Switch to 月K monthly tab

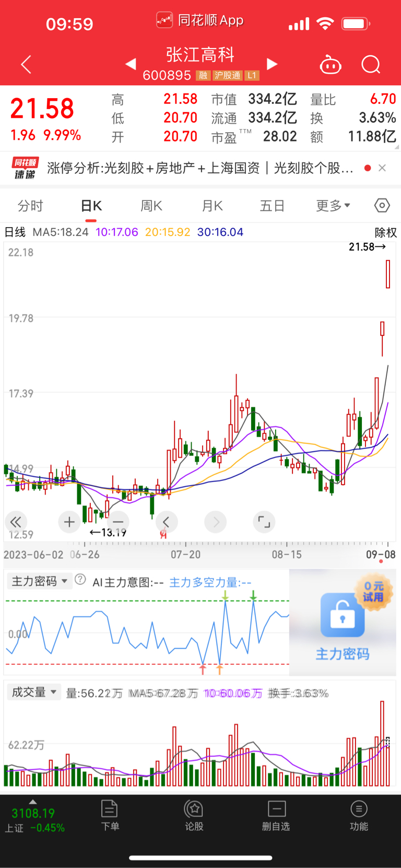tap(212, 206)
